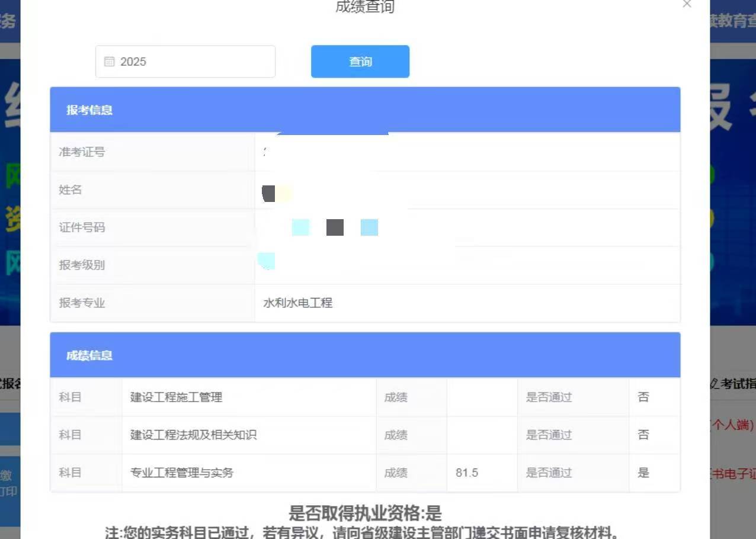
Task: Click the blue 查询 button
Action: [360, 62]
